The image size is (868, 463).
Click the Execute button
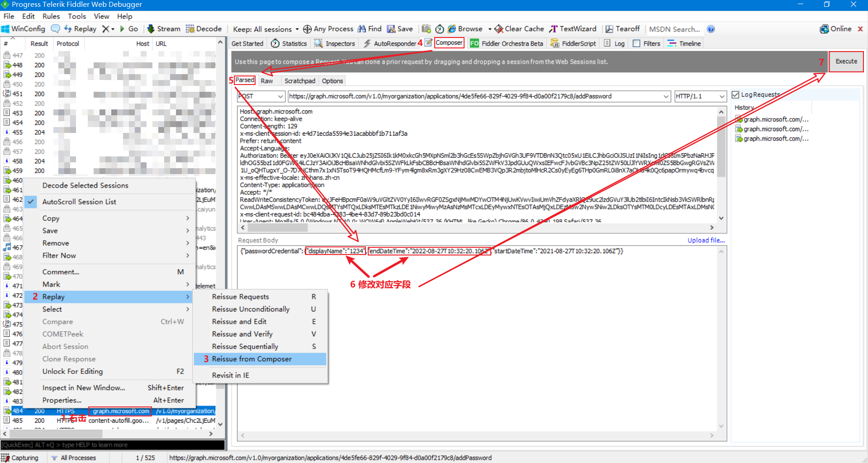tap(846, 61)
